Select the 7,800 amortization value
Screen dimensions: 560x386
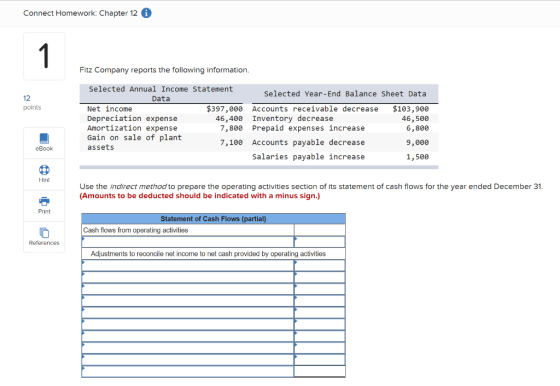click(x=231, y=128)
